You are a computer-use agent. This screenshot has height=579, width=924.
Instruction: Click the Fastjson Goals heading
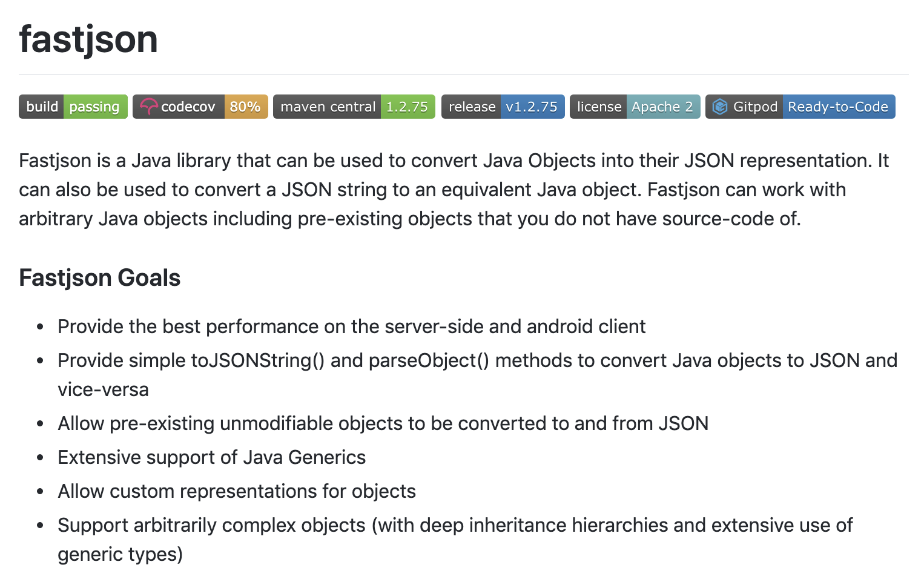[x=100, y=278]
